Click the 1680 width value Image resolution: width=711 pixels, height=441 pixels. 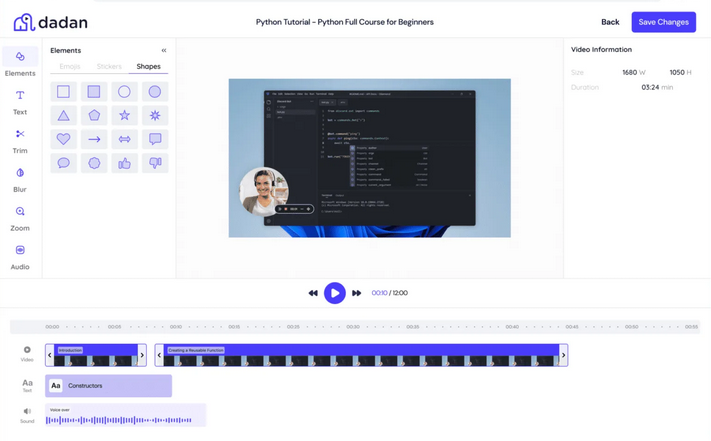[629, 73]
